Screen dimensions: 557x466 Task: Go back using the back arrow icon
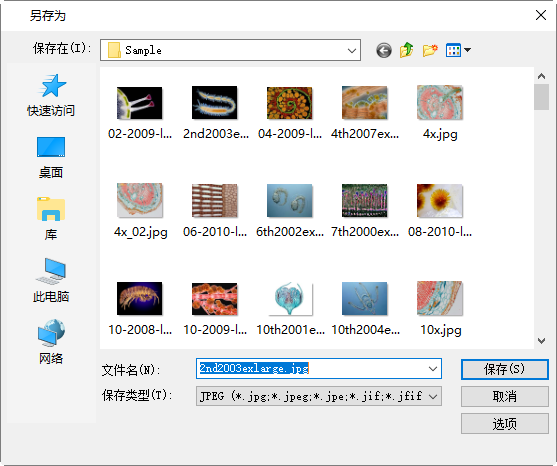pos(384,50)
